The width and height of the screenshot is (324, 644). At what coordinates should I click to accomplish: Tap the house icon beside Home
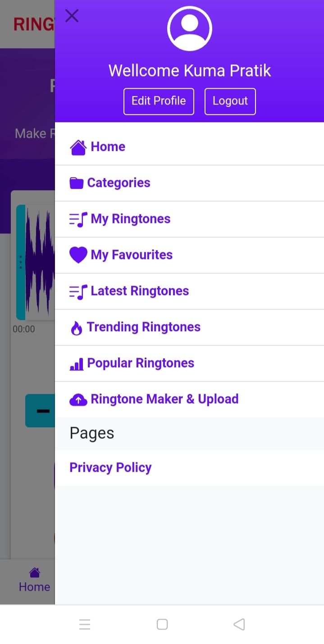(78, 147)
